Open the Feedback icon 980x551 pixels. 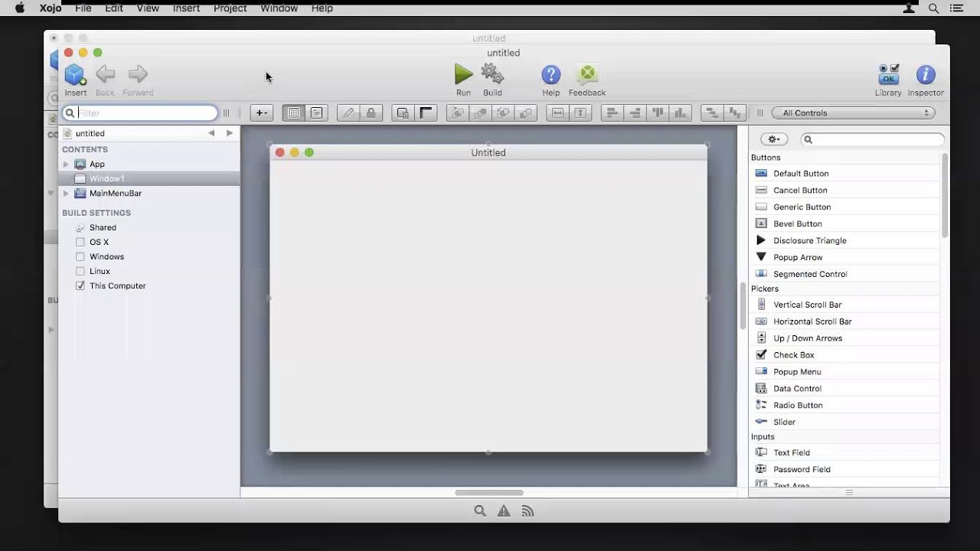pos(587,74)
